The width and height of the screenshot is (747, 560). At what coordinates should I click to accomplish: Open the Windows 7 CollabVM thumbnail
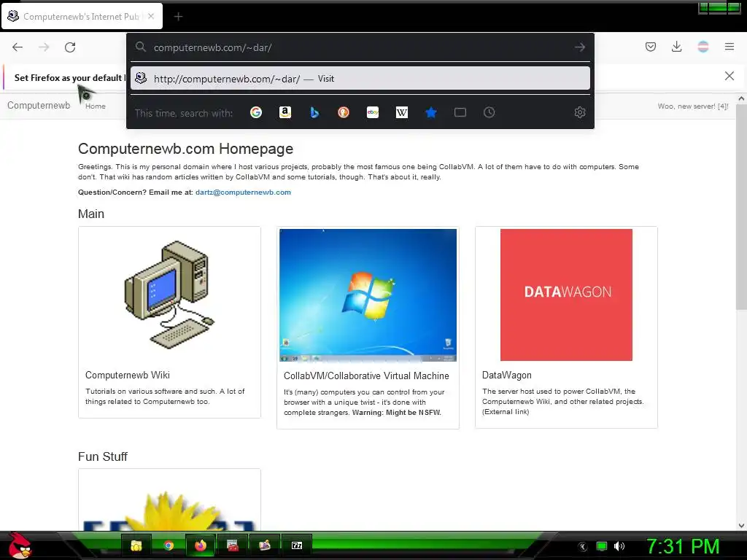pos(368,295)
